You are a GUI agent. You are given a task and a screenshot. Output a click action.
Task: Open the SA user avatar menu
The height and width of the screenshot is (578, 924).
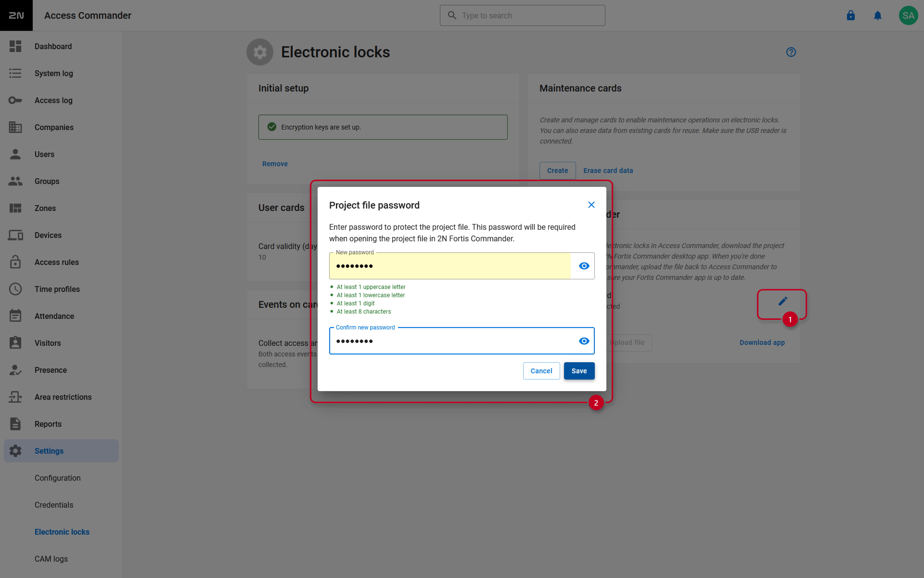tap(908, 15)
